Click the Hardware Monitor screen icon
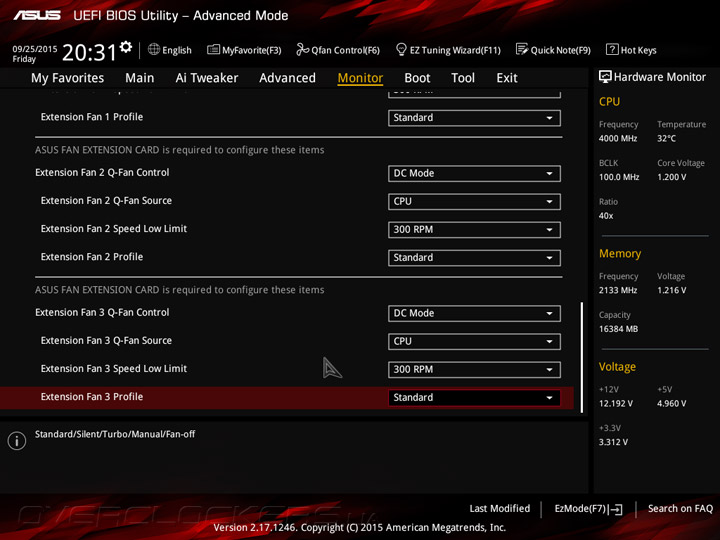This screenshot has height=540, width=720. tap(605, 77)
